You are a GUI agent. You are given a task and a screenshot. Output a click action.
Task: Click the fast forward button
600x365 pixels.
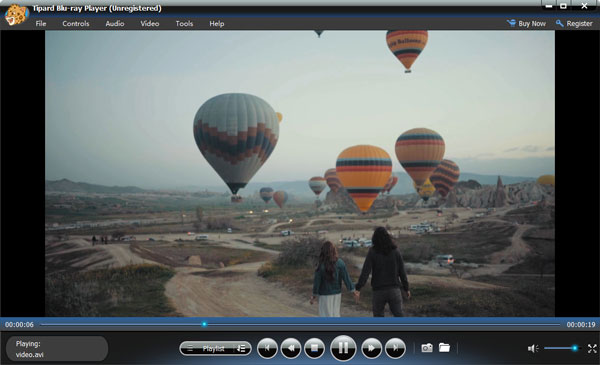(371, 348)
